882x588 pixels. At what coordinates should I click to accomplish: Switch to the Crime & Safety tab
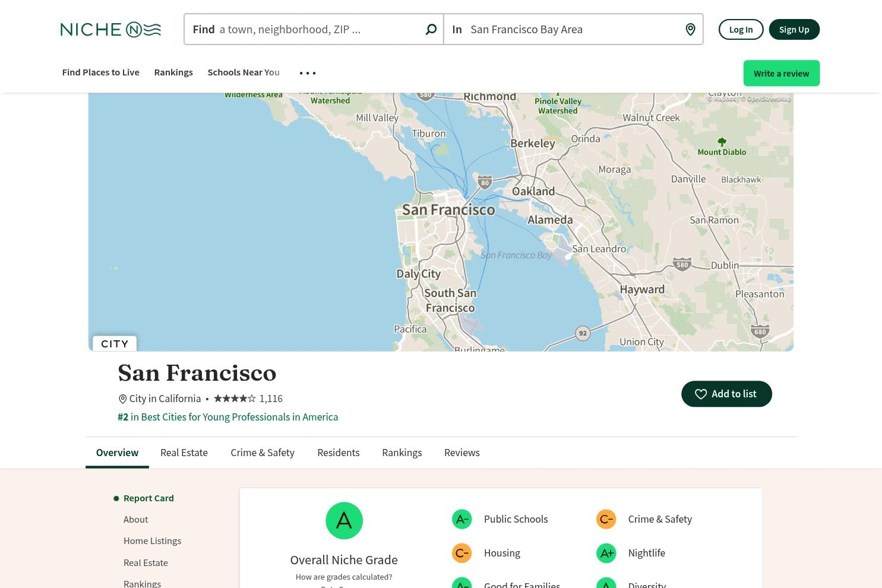(263, 453)
